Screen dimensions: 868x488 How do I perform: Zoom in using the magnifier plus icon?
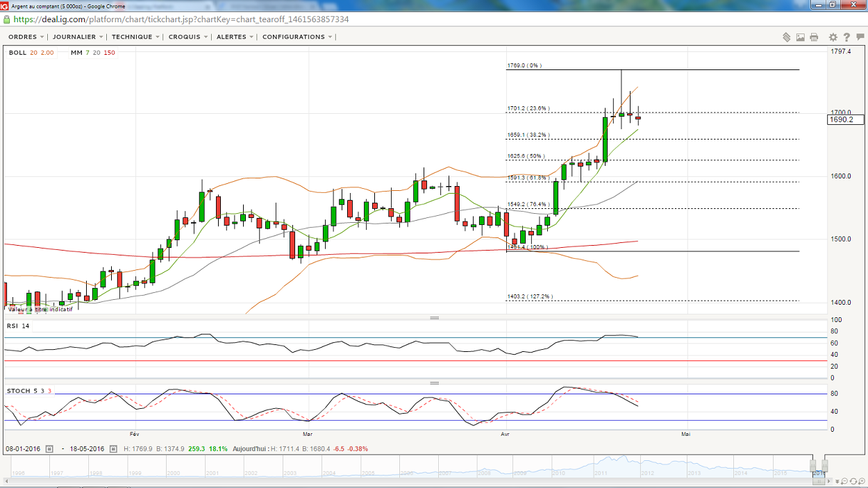(862, 481)
